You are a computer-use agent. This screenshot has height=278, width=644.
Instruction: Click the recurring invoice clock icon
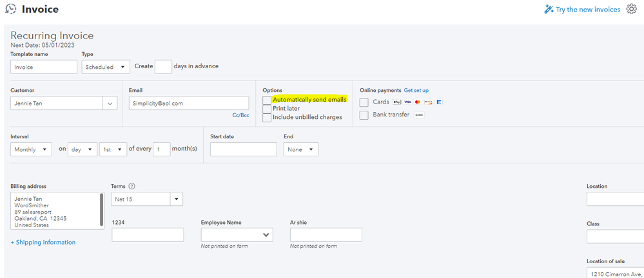point(10,10)
